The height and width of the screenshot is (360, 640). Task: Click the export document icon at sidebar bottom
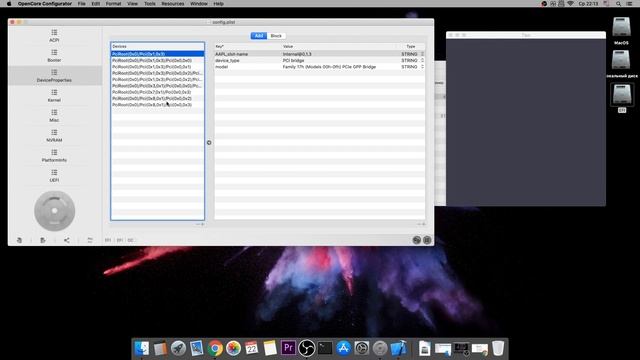pos(43,240)
